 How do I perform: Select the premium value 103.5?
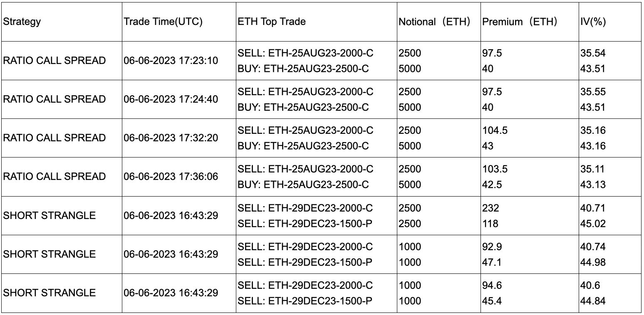tap(495, 169)
